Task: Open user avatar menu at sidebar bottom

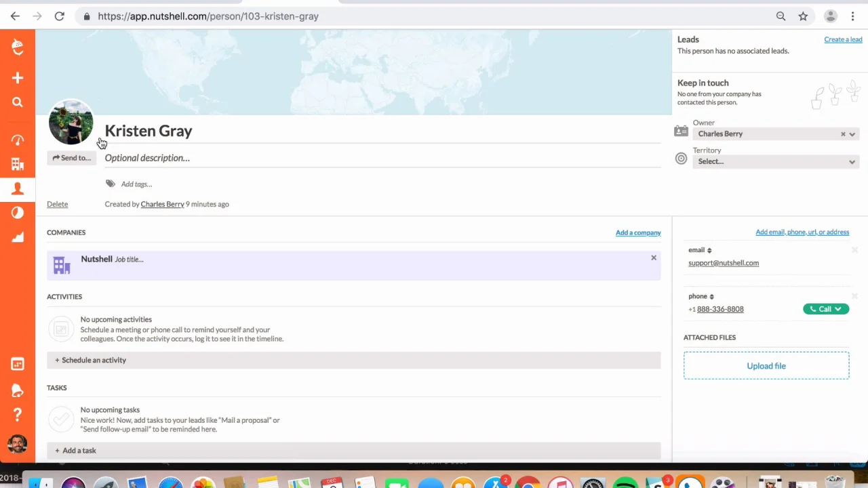Action: (18, 444)
